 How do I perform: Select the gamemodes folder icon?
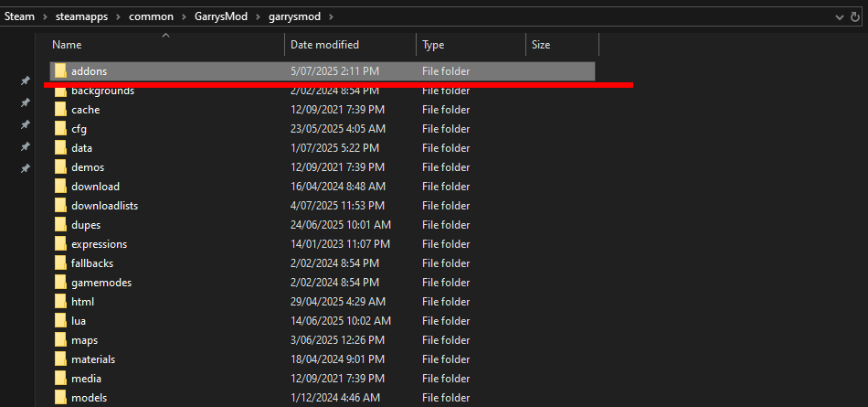click(60, 283)
